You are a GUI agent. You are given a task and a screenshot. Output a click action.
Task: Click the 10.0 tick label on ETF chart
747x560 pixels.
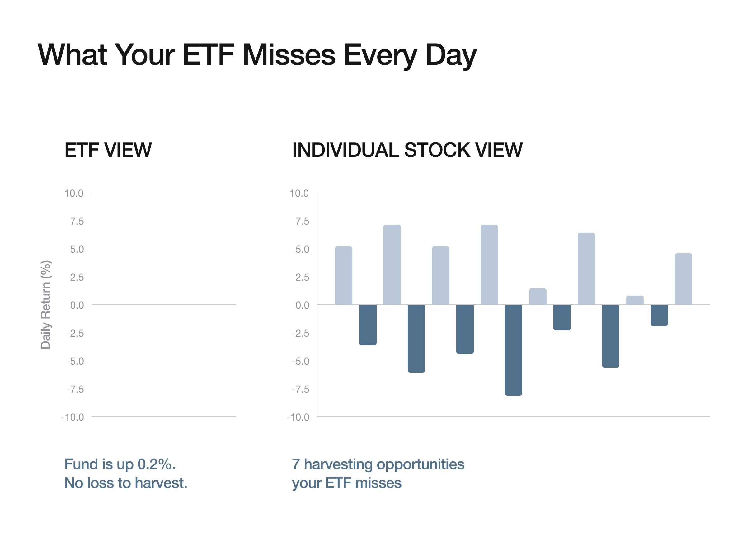(x=74, y=193)
